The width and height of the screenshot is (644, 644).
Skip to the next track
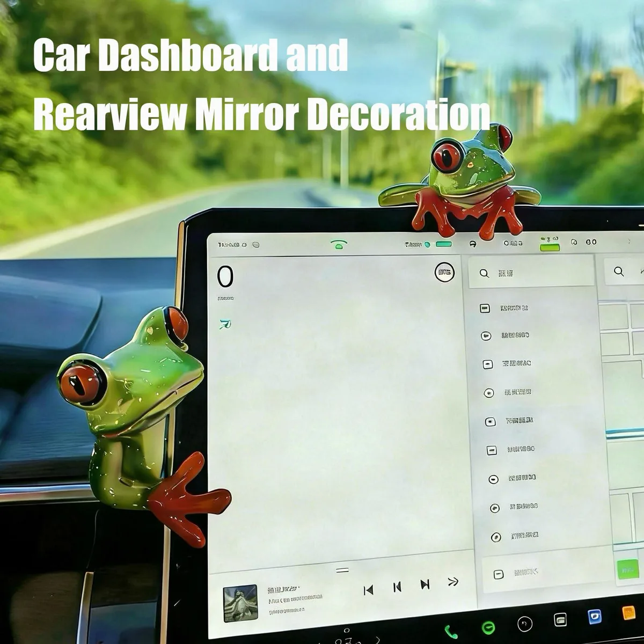click(425, 584)
